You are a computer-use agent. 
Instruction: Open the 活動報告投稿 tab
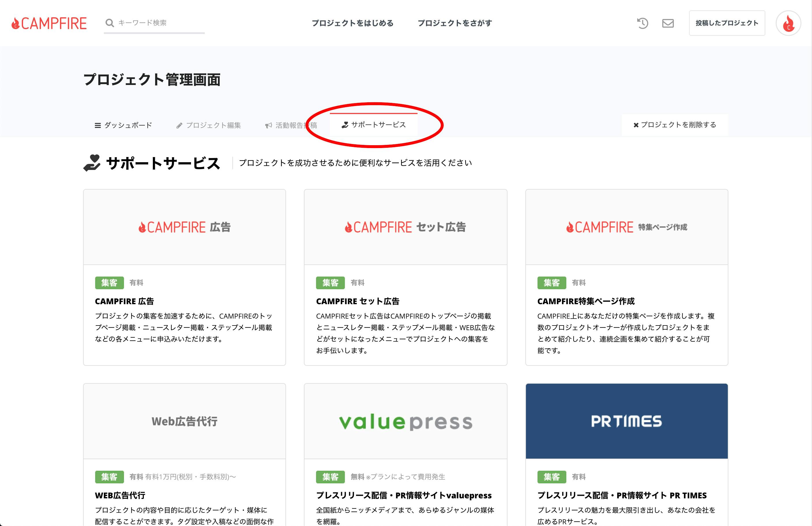[x=296, y=125]
